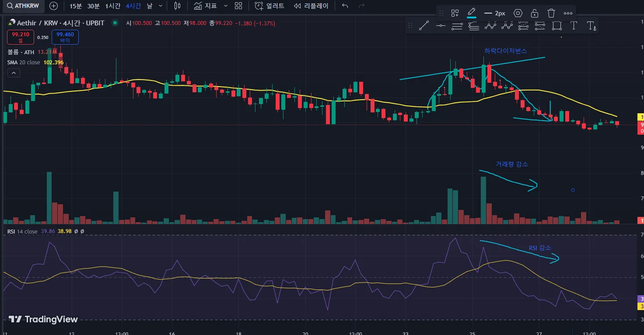The height and width of the screenshot is (335, 644).
Task: Click the close price 종99.220
Action: (220, 23)
